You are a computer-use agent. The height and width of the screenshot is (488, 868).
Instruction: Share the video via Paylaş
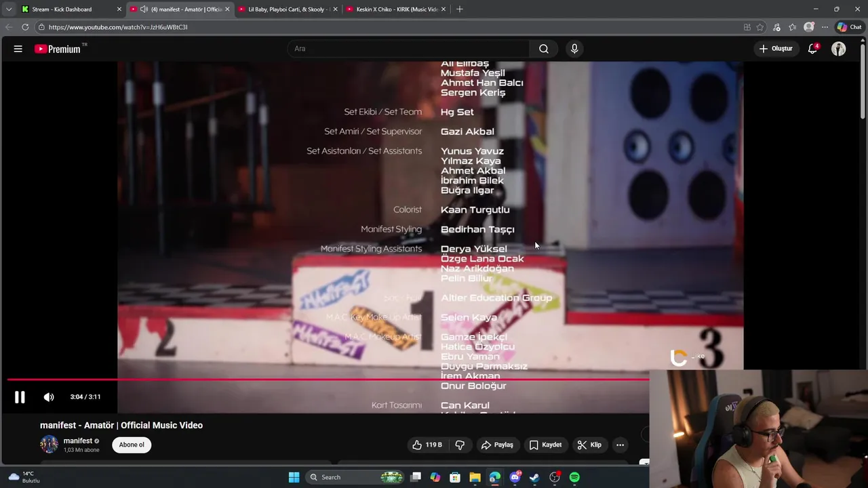click(497, 445)
